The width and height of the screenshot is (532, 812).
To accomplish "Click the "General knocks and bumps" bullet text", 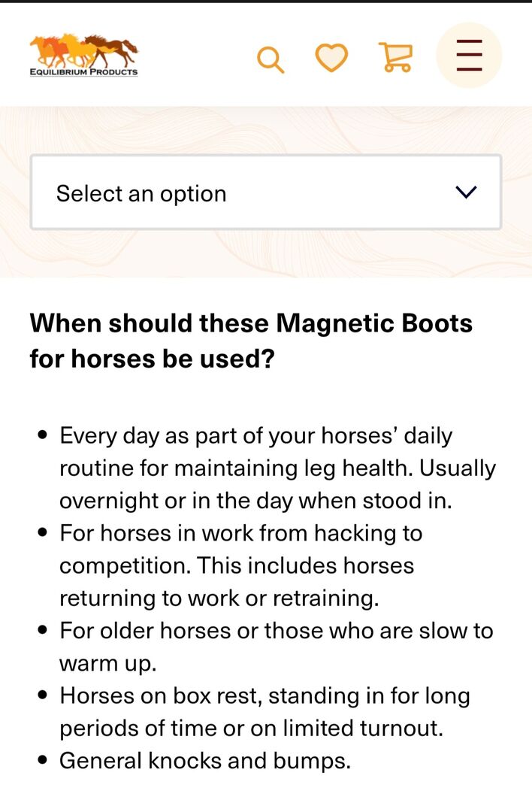I will [x=205, y=760].
